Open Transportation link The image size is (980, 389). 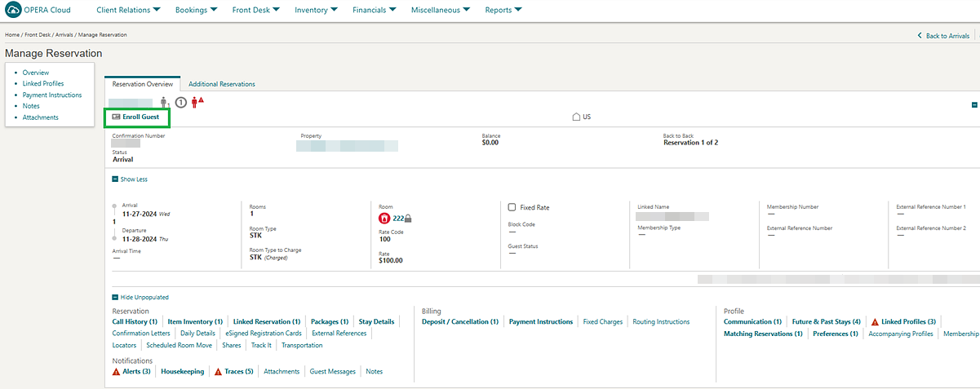tap(302, 345)
